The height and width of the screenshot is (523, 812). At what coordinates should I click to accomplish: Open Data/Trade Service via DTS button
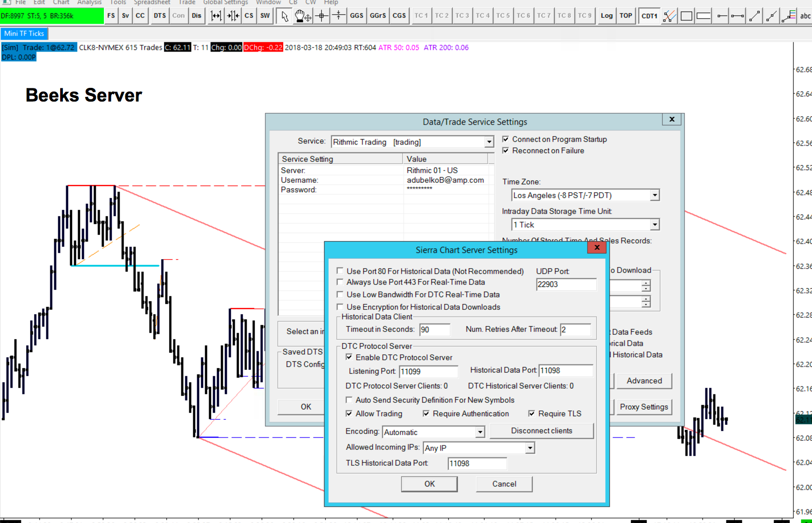pos(160,16)
